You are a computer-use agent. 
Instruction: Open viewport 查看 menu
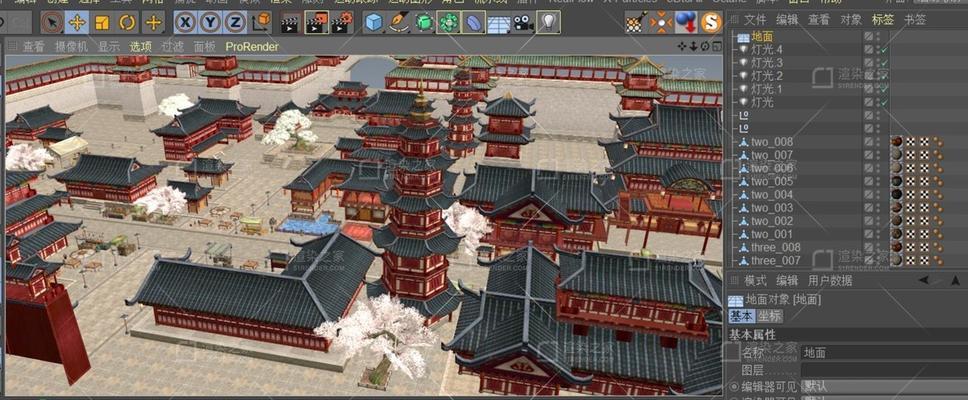(33, 46)
